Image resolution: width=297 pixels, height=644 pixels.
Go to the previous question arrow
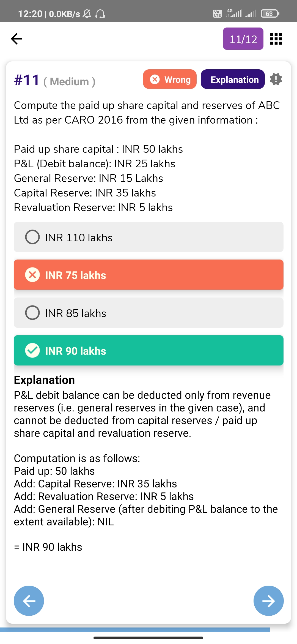[x=29, y=601]
